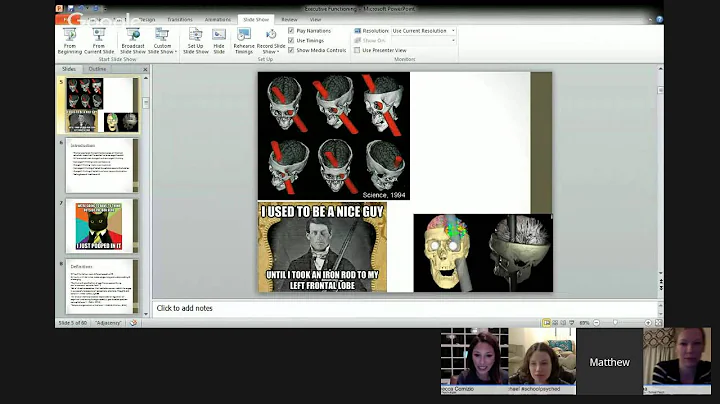The height and width of the screenshot is (404, 720).
Task: Open Record Slide Show dropdown
Action: pyautogui.click(x=271, y=41)
